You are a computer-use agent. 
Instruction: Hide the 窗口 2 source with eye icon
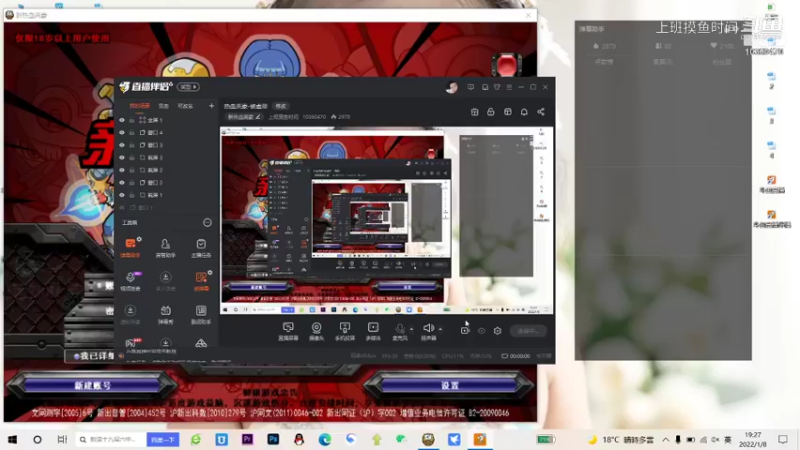coord(122,183)
